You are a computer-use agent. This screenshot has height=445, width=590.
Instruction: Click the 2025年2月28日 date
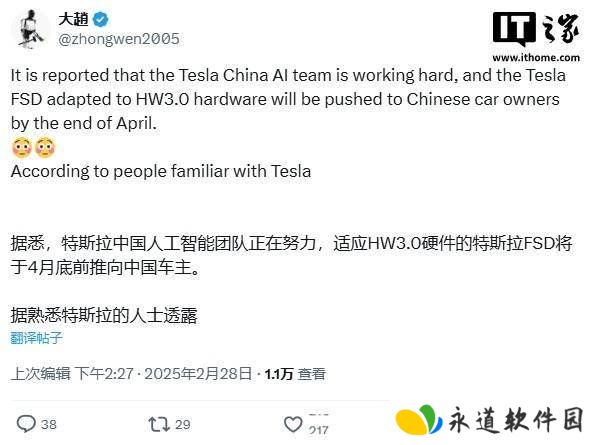click(198, 374)
